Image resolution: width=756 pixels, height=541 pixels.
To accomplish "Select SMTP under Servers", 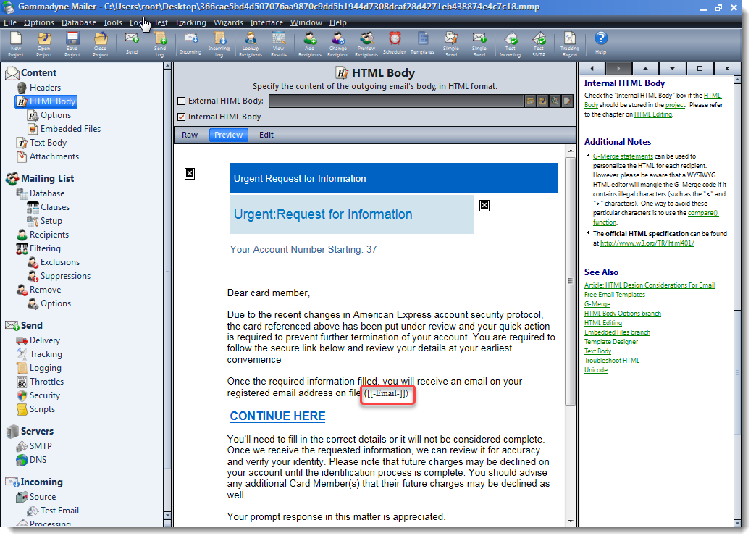I will point(41,446).
